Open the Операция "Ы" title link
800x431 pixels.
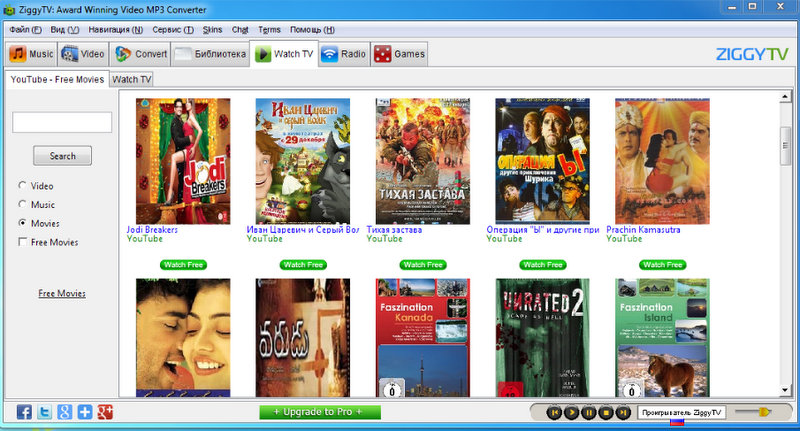click(543, 230)
